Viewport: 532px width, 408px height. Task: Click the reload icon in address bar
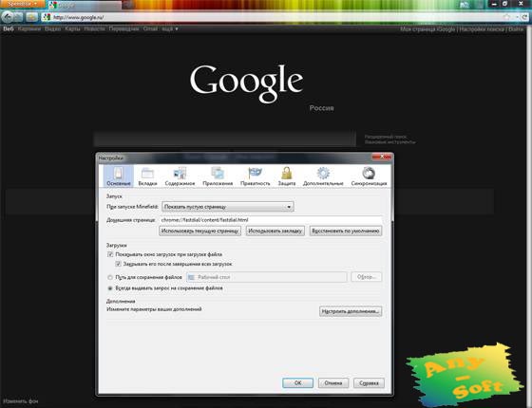click(524, 17)
